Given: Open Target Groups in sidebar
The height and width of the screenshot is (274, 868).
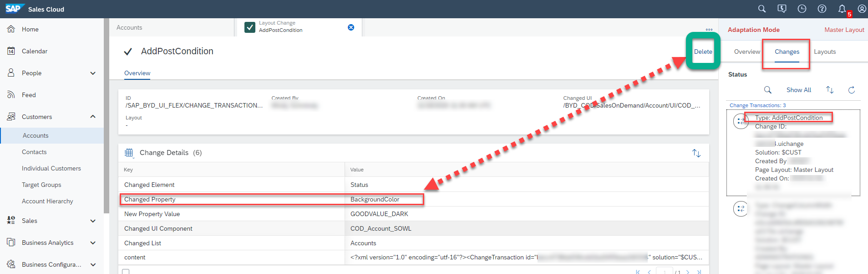Looking at the screenshot, I should (x=41, y=185).
